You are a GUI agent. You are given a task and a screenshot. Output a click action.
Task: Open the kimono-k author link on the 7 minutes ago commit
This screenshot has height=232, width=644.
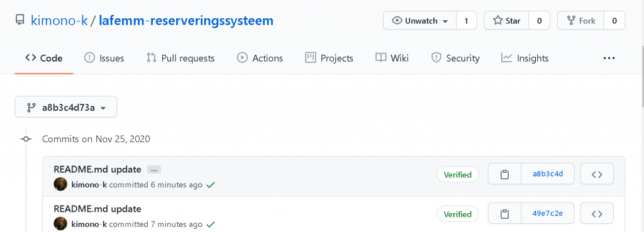click(89, 224)
